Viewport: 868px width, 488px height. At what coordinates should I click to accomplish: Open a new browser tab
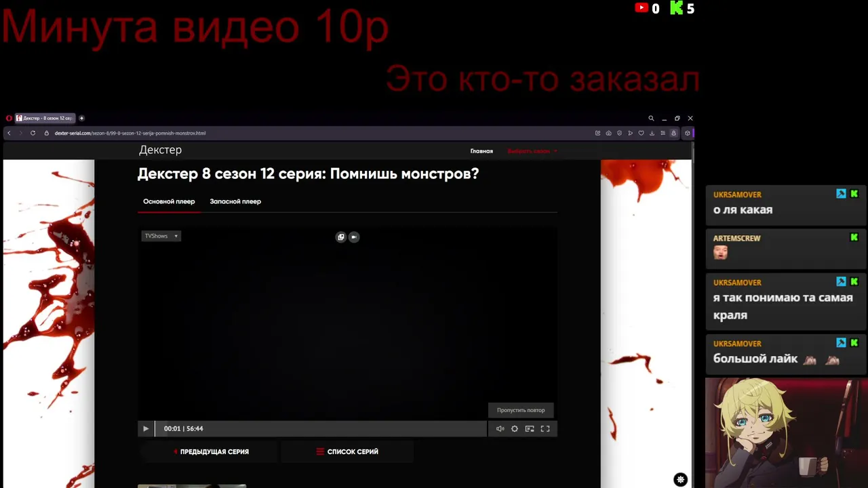click(81, 118)
